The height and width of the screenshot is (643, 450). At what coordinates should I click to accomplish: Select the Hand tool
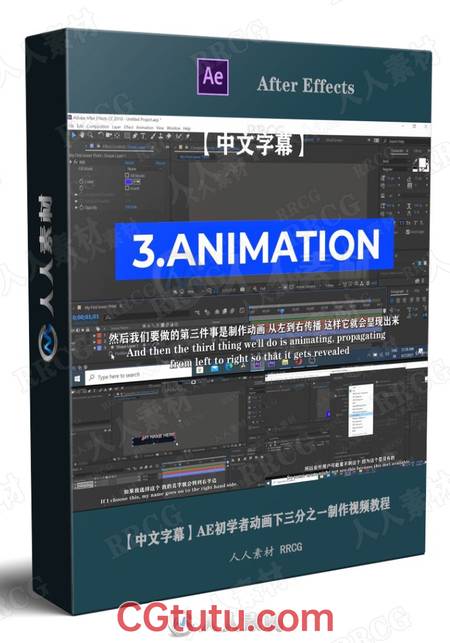pos(82,135)
